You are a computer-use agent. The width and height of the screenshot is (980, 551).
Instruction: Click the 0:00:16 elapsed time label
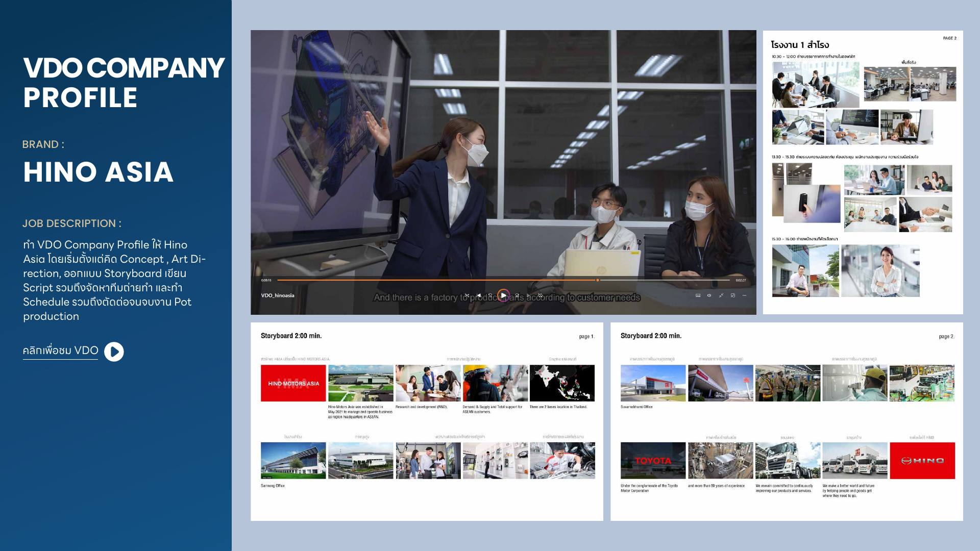pyautogui.click(x=266, y=280)
